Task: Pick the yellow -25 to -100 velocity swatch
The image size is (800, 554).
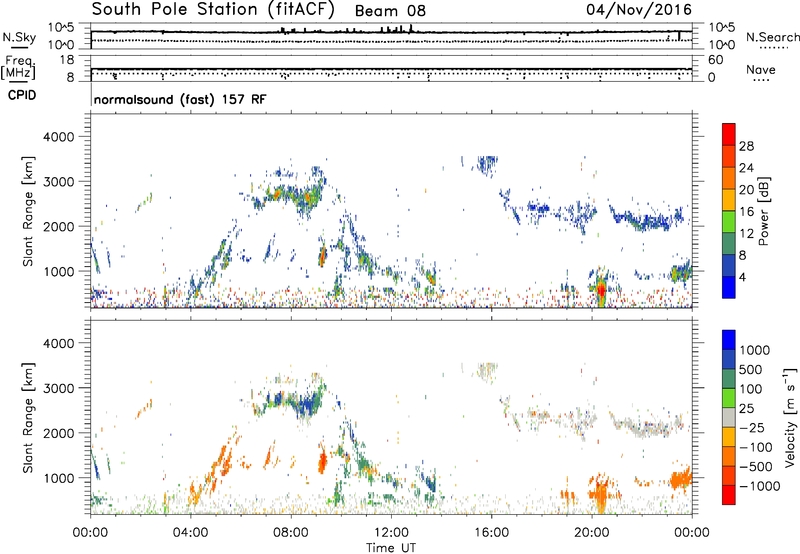Action: [729, 437]
